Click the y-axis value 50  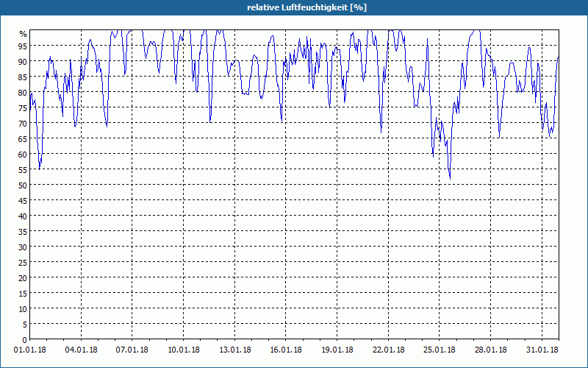pos(23,185)
